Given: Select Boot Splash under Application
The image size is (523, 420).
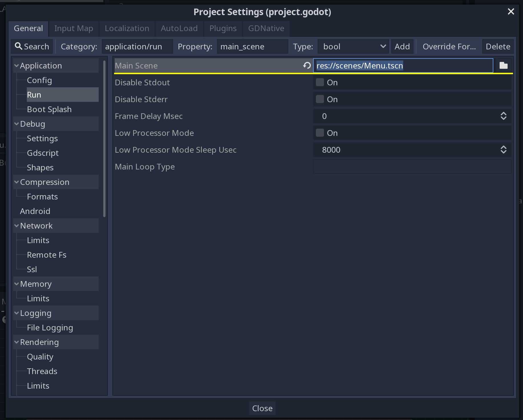Looking at the screenshot, I should [49, 109].
